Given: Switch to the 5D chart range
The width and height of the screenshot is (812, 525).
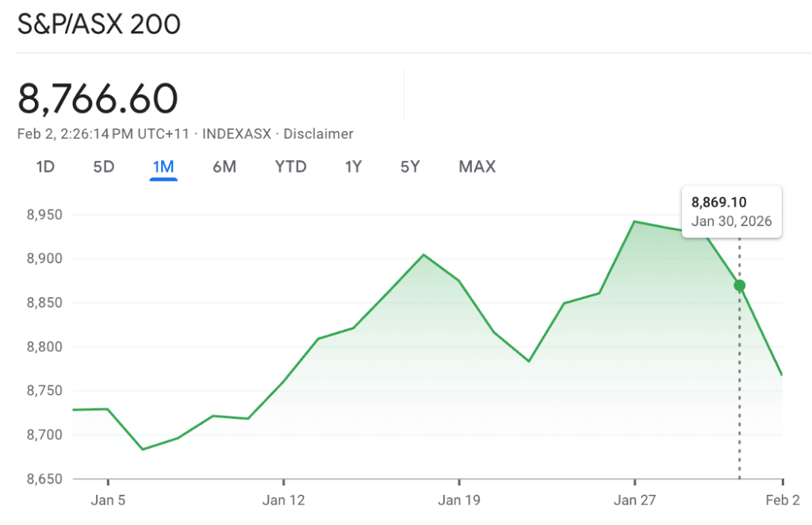Looking at the screenshot, I should pos(104,167).
